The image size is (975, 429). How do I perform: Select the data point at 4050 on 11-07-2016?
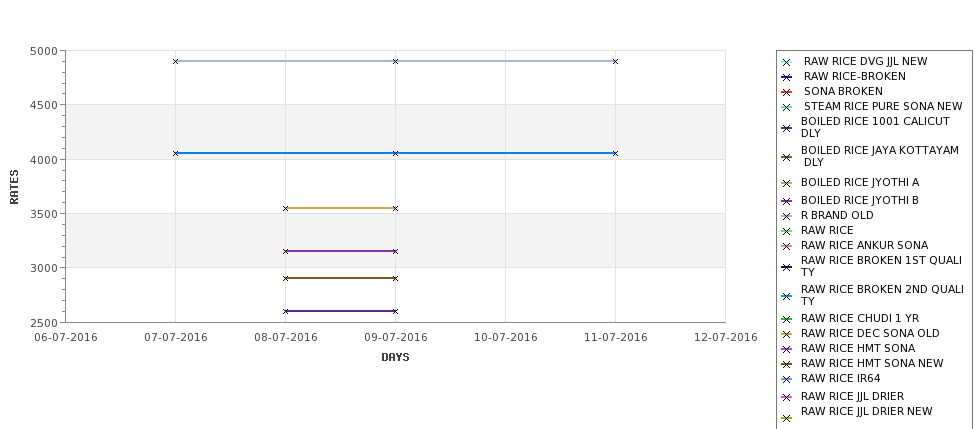[x=616, y=153]
